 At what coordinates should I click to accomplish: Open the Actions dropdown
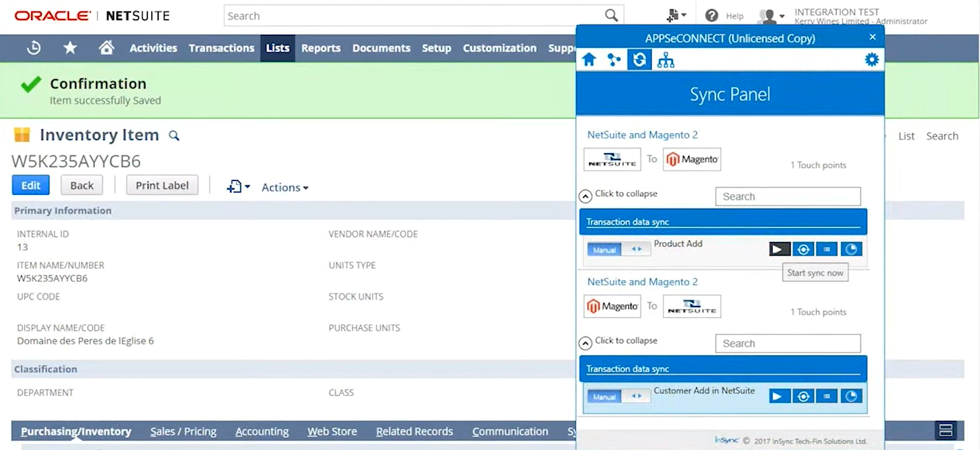[285, 187]
